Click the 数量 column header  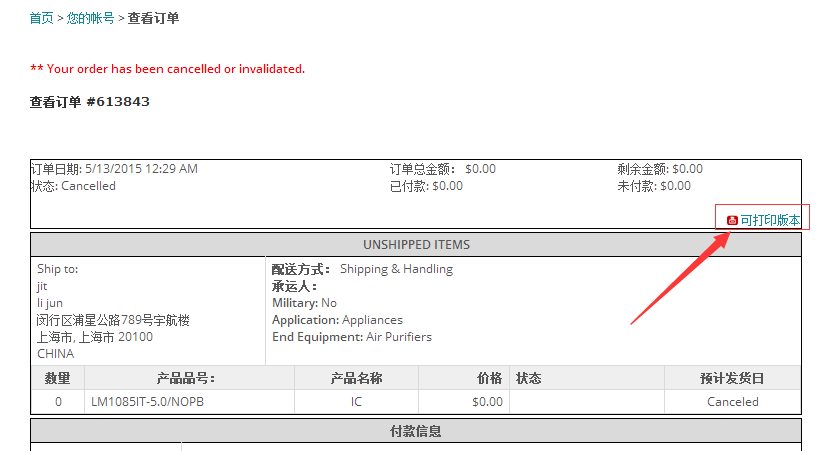(x=58, y=379)
